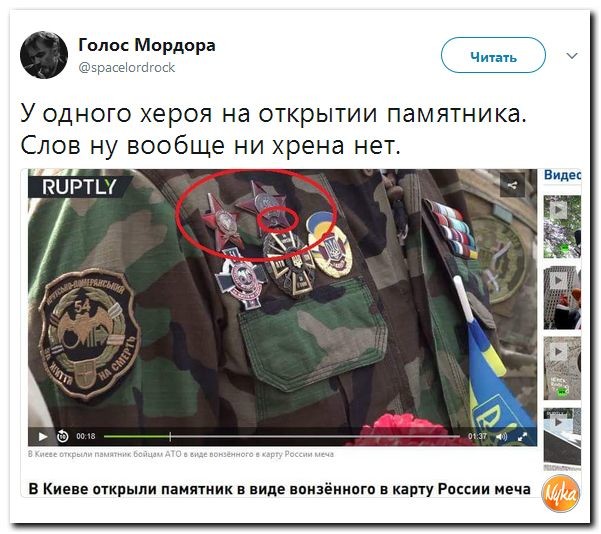Image resolution: width=601 pixels, height=534 pixels.
Task: Click the playhead marker at 00:18
Action: coord(170,436)
